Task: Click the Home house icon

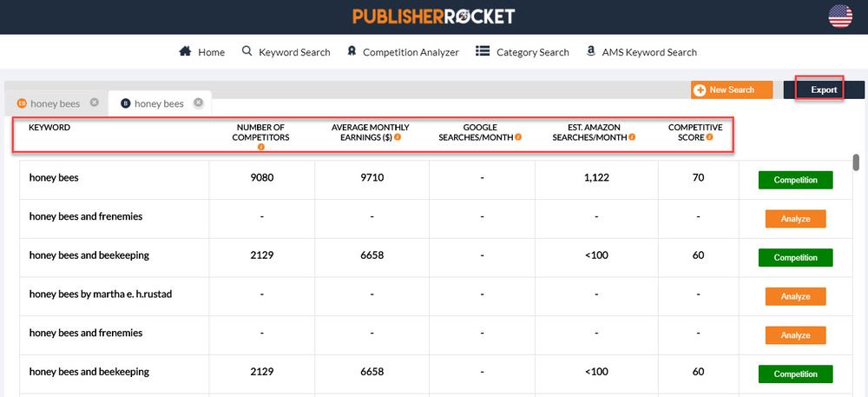Action: coord(185,51)
